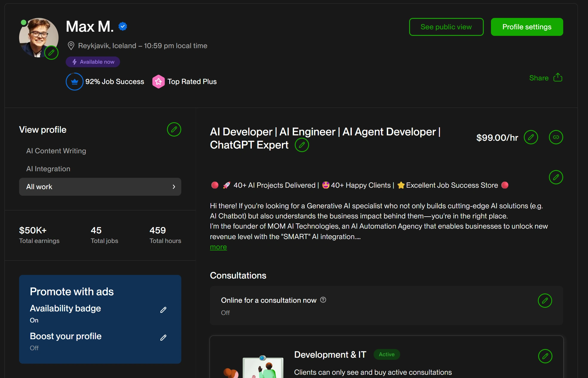Copy profile link icon
Viewport: 588px width, 378px height.
[556, 137]
